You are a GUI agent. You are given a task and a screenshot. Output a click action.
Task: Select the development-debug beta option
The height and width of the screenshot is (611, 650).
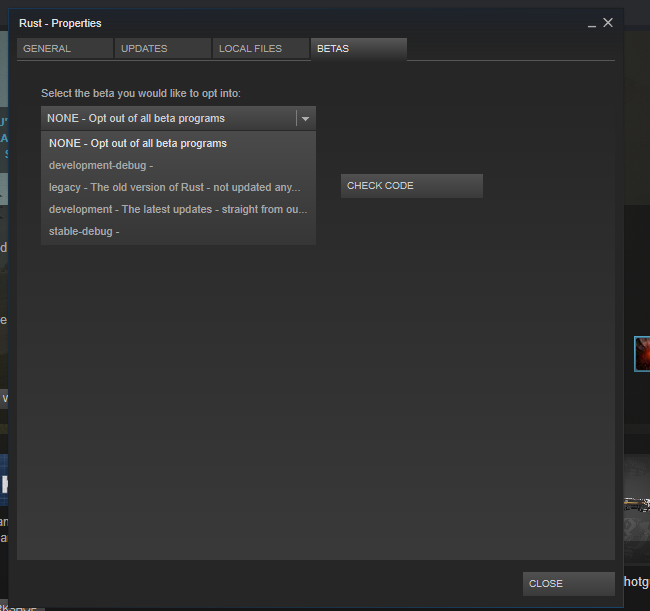click(x=178, y=165)
